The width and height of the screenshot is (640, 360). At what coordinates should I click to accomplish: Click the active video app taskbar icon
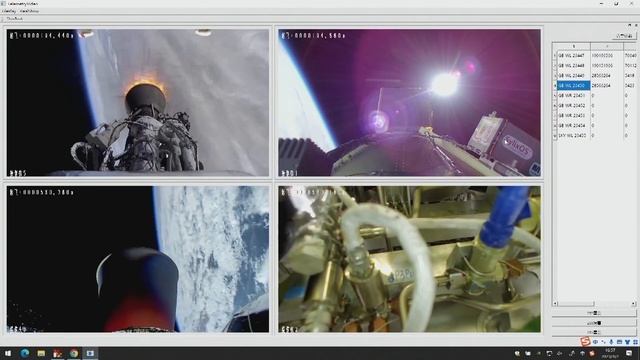pos(90,353)
